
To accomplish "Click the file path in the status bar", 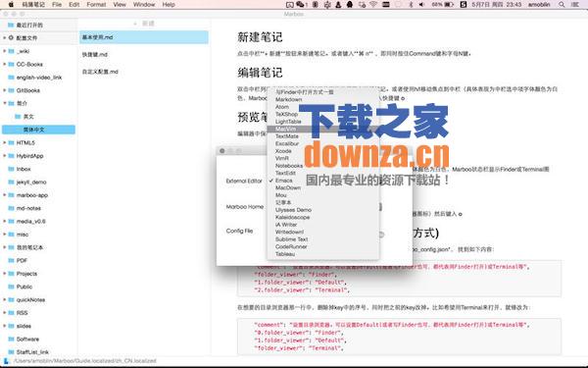I will pos(85,361).
